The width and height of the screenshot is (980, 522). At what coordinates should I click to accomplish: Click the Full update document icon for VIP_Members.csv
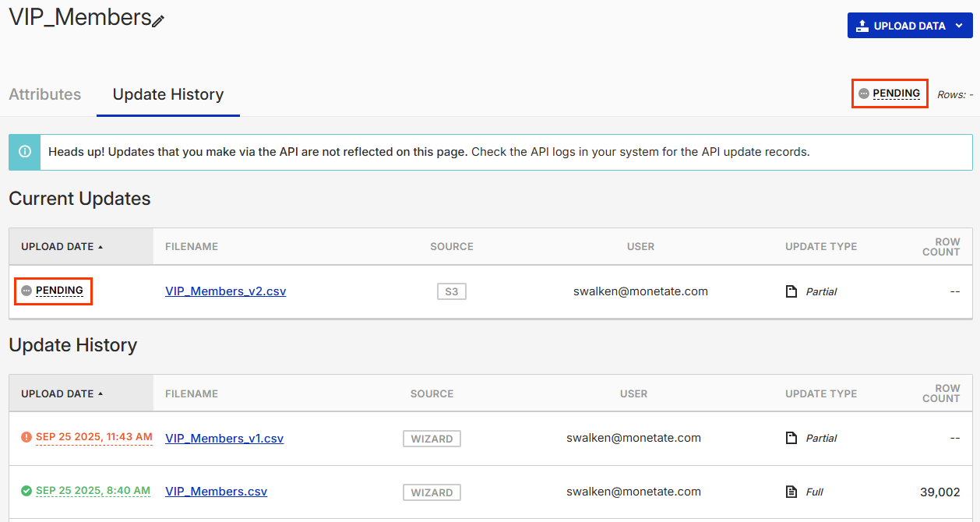tap(791, 492)
